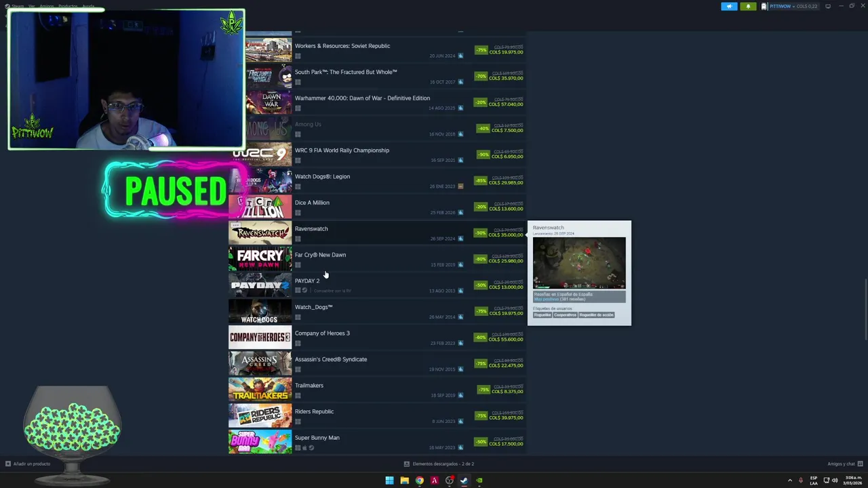Open the Ayuda menu
868x488 pixels.
coord(89,6)
